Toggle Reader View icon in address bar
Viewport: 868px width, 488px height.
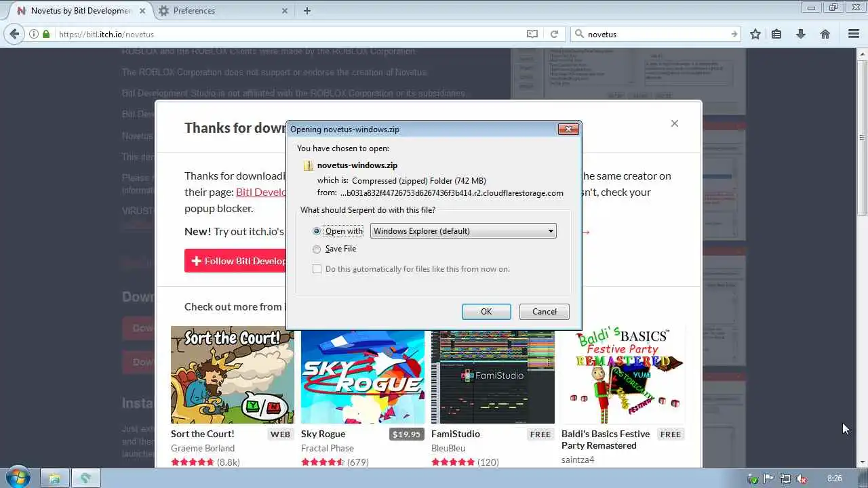click(532, 34)
